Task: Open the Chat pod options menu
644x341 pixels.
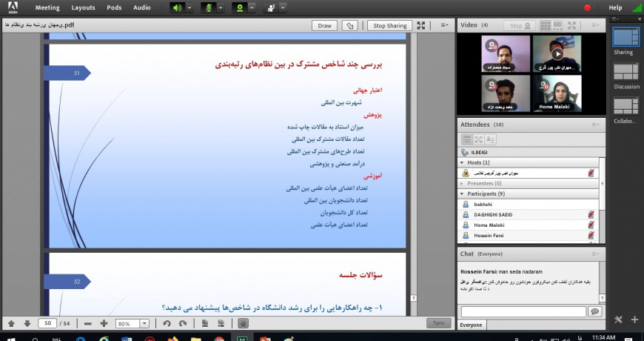Action: [x=596, y=254]
